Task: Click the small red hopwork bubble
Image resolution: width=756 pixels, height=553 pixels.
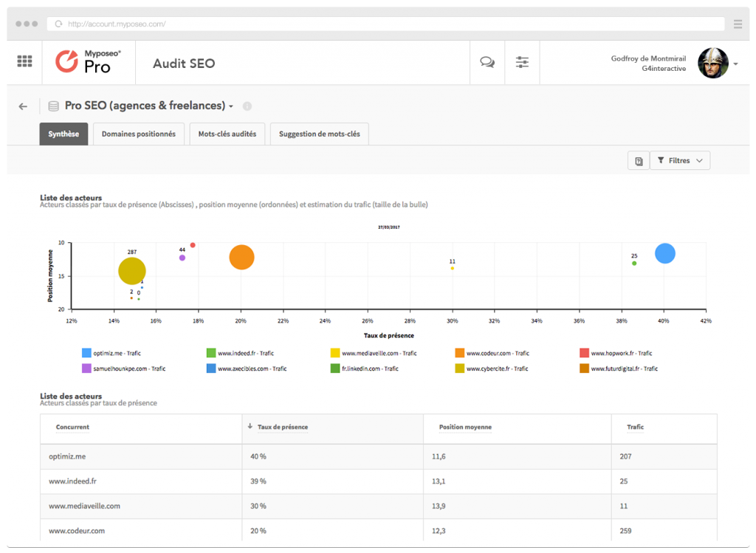Action: [193, 245]
